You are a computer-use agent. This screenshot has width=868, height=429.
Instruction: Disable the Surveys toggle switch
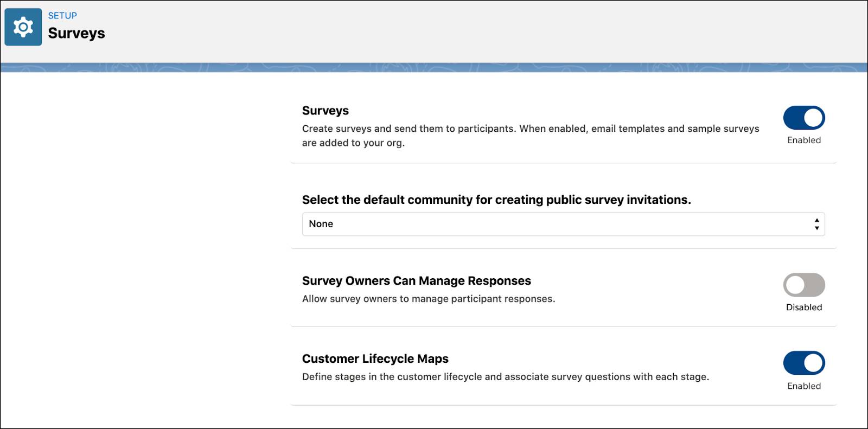804,118
